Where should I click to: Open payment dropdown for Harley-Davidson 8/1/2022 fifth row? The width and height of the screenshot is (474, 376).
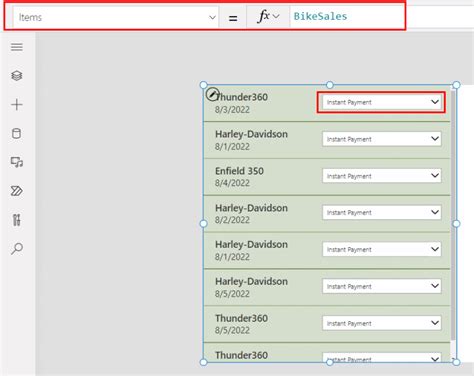click(x=382, y=249)
